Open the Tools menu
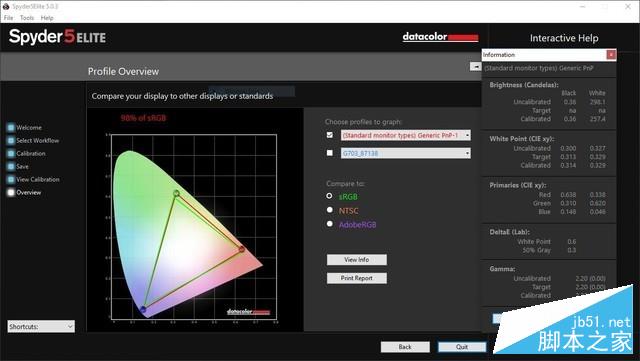 click(x=27, y=18)
